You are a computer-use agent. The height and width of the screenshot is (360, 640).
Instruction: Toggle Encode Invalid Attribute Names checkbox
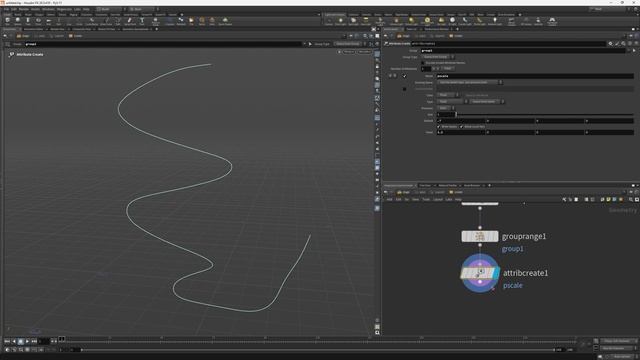pyautogui.click(x=423, y=63)
